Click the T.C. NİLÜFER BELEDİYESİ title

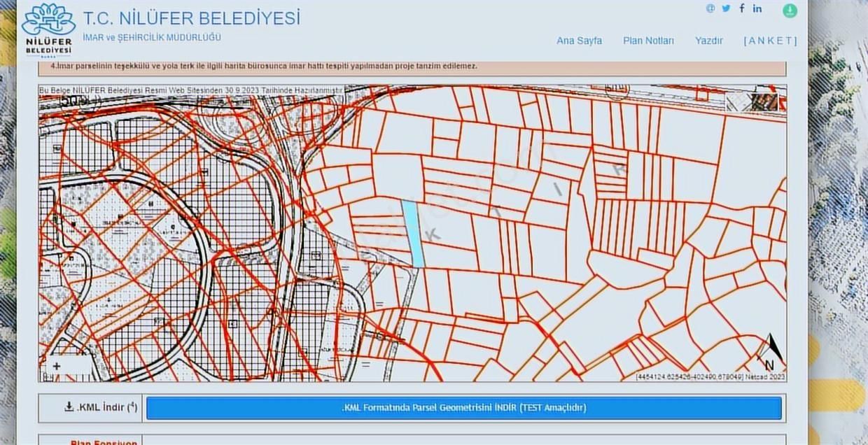(191, 18)
